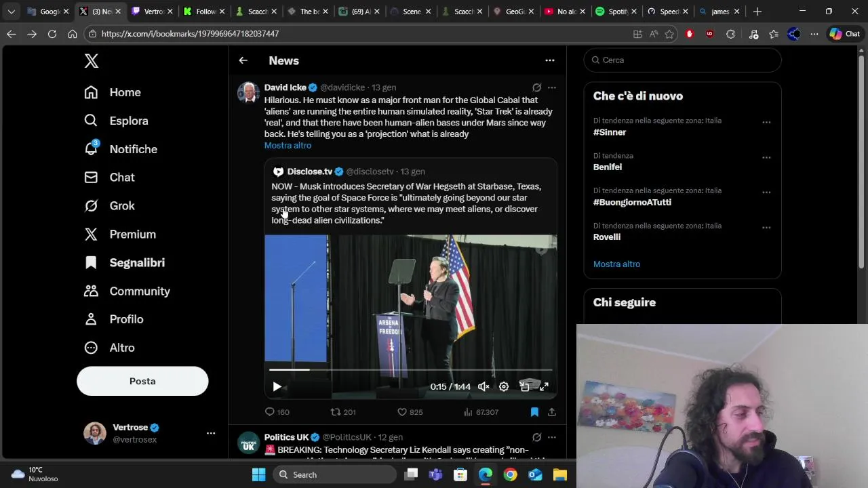Enter video fullscreen mode
This screenshot has height=488, width=868.
(x=544, y=386)
